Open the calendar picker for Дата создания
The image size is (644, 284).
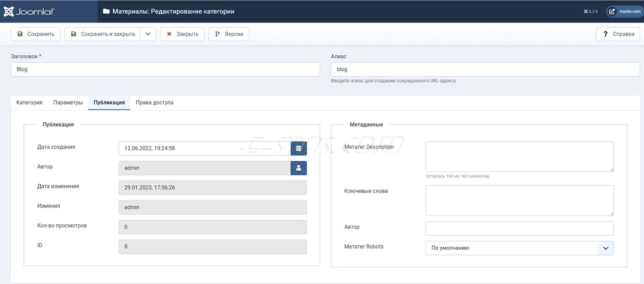[299, 148]
